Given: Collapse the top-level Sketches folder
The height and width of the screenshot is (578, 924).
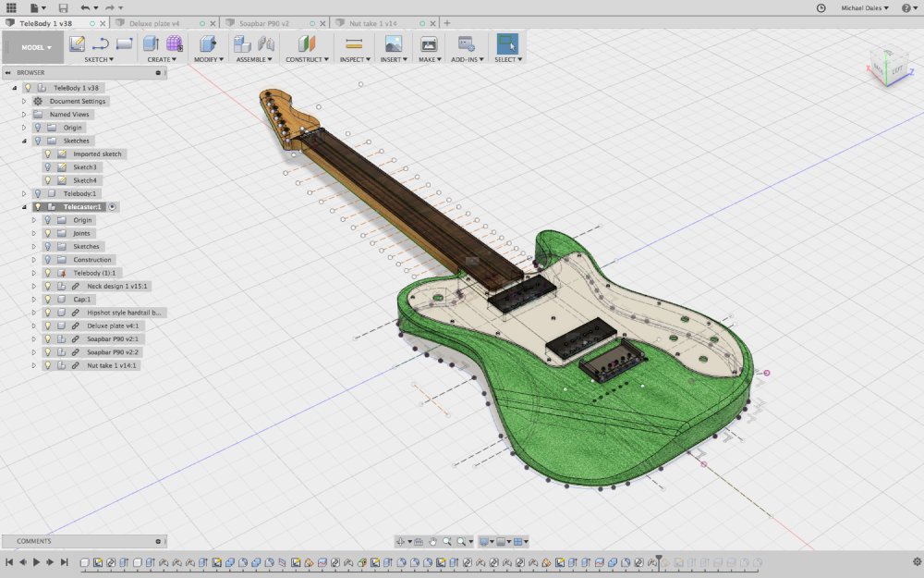Looking at the screenshot, I should [24, 141].
